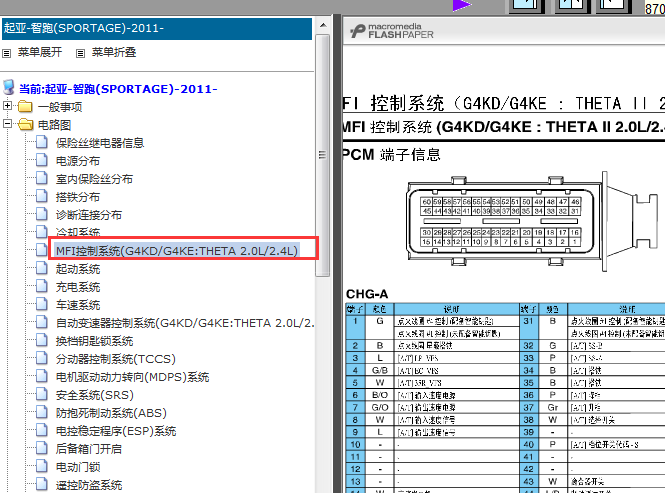Click the title bar 起亚-智跑(SPORTAGE)-2011-

157,28
